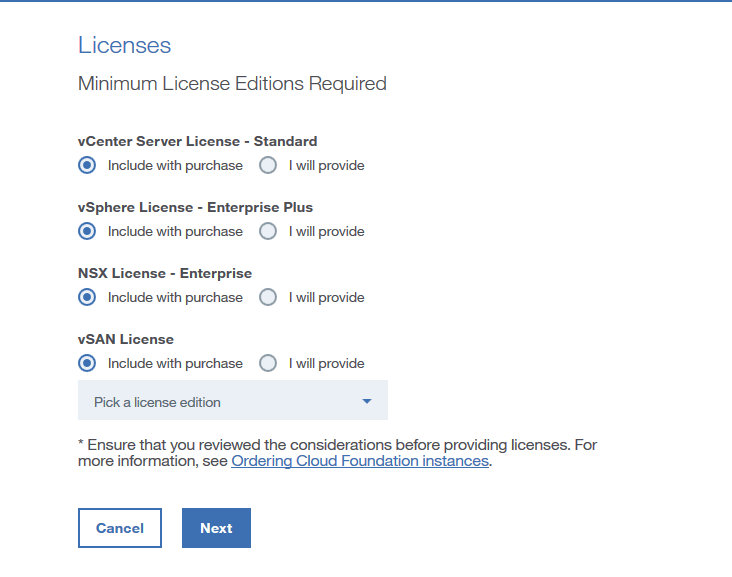Choose 'I will provide' for vSphere License

click(x=268, y=231)
